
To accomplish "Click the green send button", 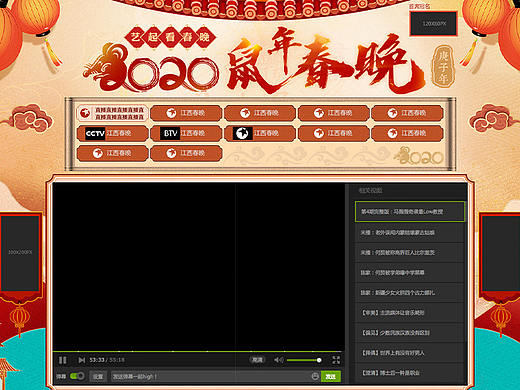I will [x=331, y=377].
